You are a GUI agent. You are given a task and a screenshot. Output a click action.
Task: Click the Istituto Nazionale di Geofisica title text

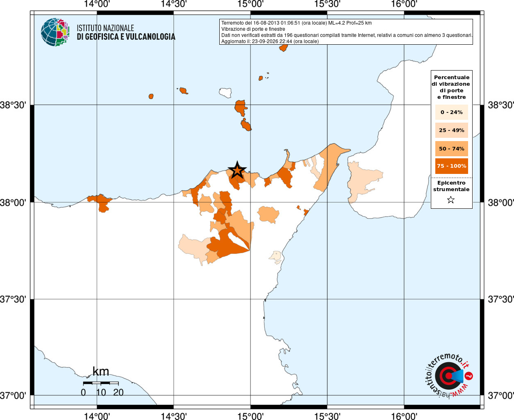pos(126,32)
